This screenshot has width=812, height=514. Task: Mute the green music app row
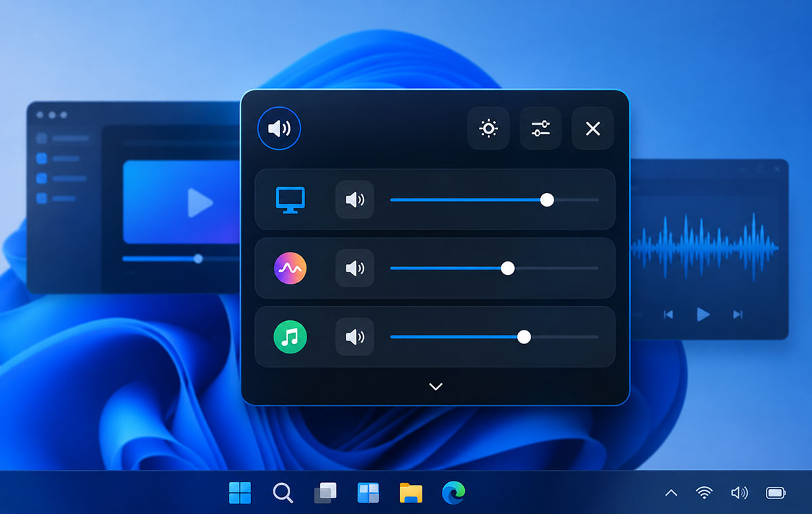355,337
